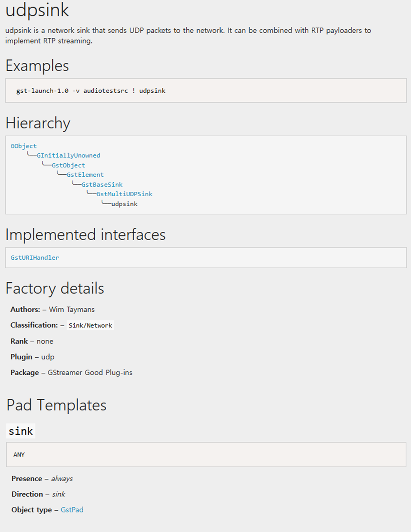Image resolution: width=411 pixels, height=532 pixels.
Task: Open the GstMultiUDPSink link
Action: 124,194
